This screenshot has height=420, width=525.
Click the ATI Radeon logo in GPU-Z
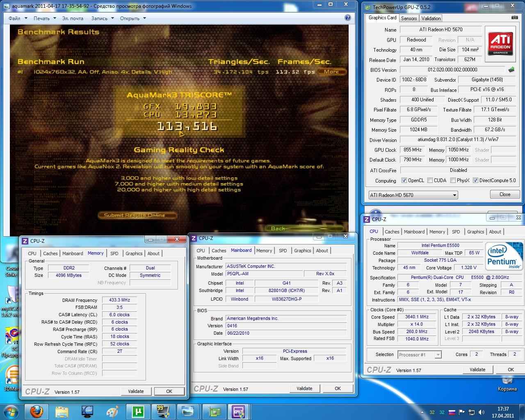point(500,43)
